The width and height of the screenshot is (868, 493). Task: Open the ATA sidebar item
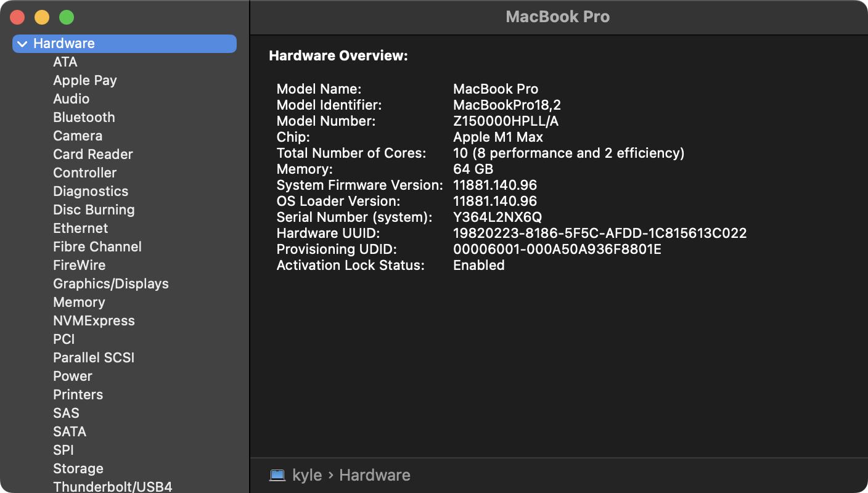65,62
